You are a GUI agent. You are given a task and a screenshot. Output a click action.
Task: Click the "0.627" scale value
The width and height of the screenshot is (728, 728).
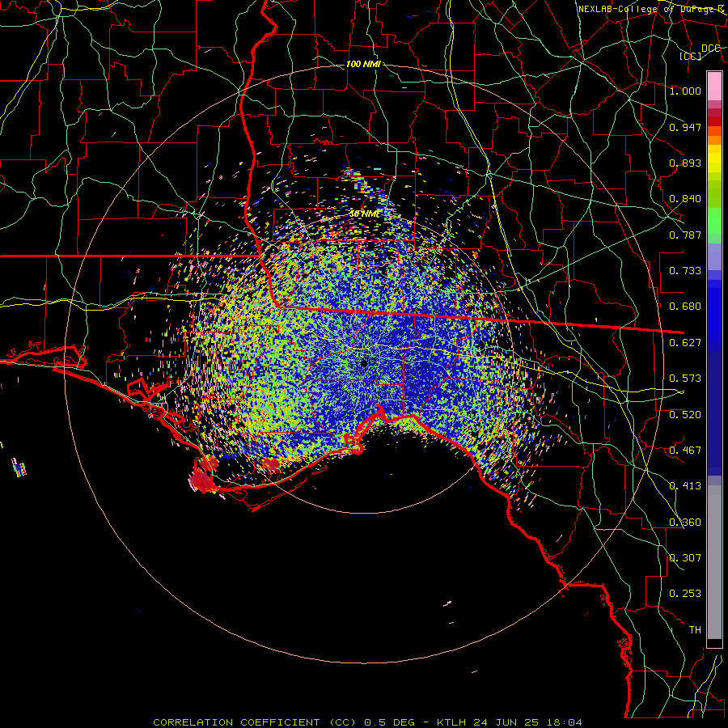(x=685, y=343)
